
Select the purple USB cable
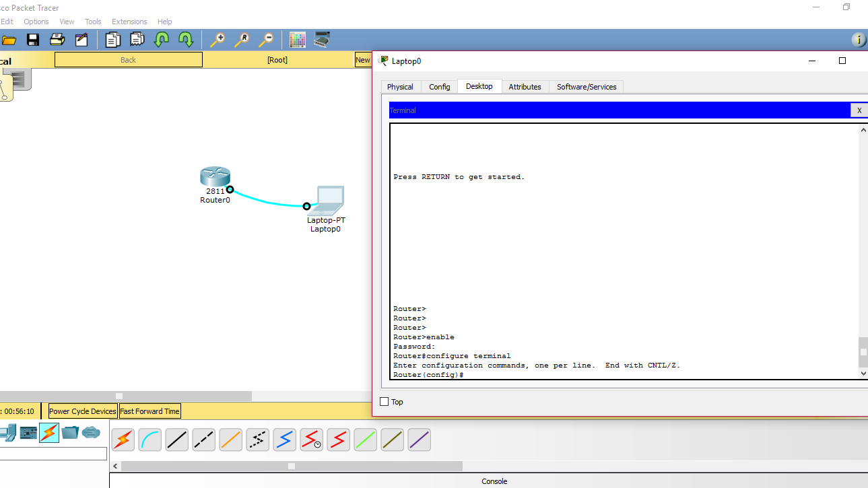point(420,440)
